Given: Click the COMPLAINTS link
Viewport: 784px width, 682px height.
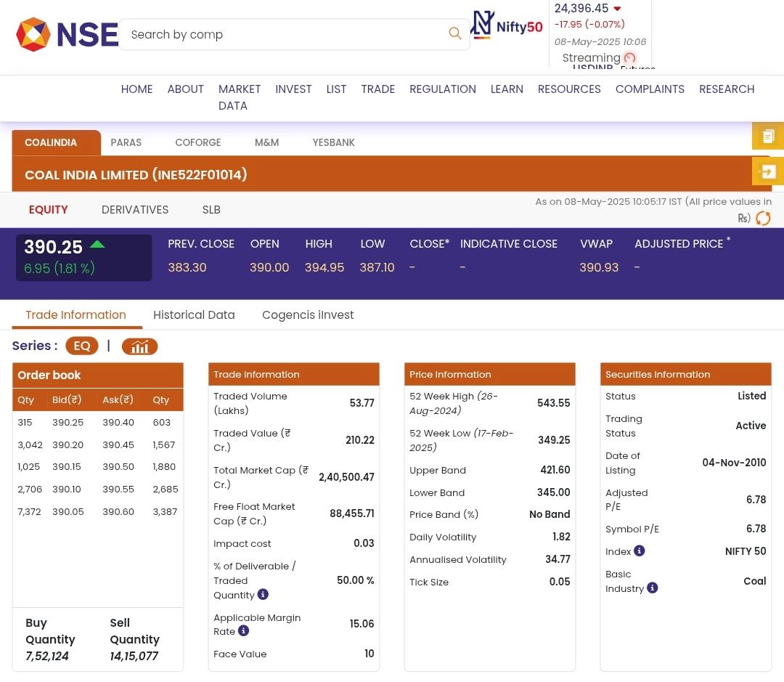Looking at the screenshot, I should pyautogui.click(x=650, y=89).
